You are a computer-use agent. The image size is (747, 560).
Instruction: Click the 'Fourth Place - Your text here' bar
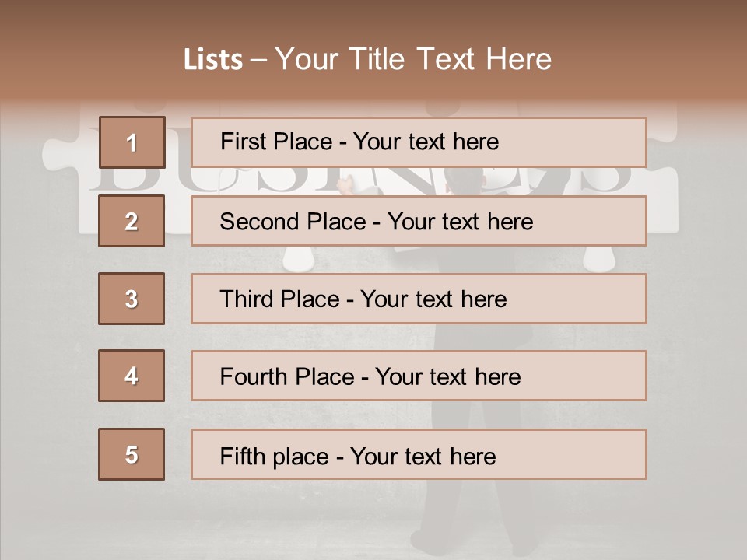click(419, 376)
